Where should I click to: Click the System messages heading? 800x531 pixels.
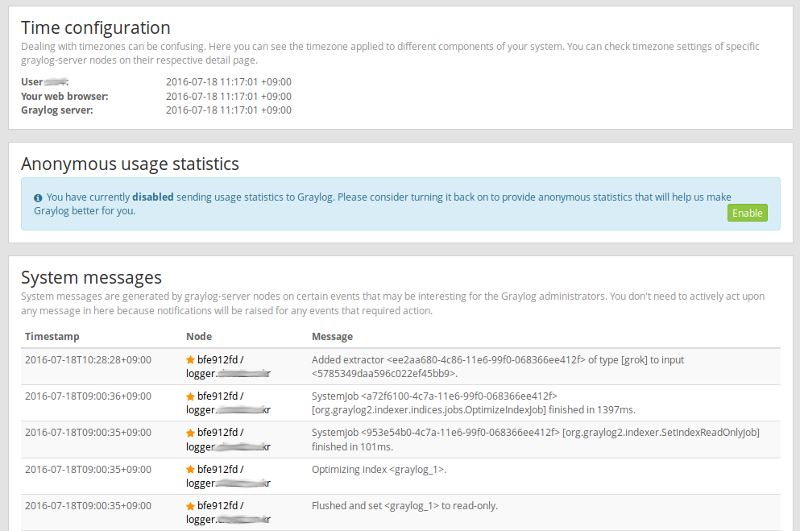tap(91, 277)
